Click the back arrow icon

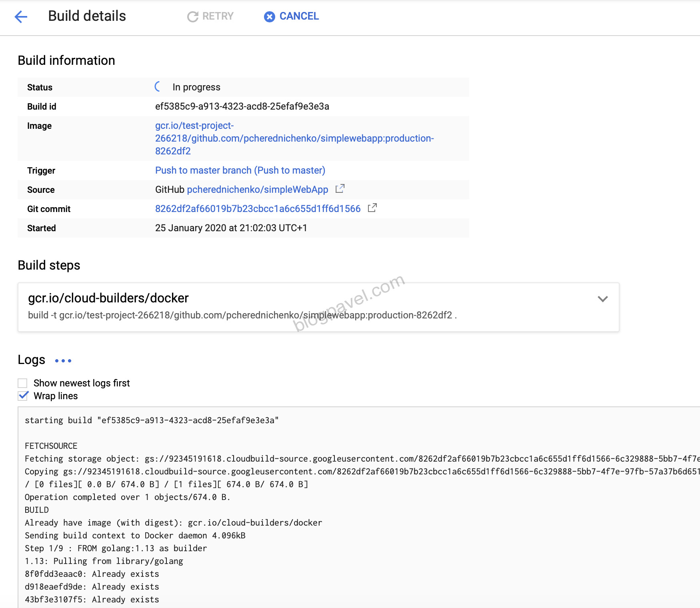click(x=21, y=16)
